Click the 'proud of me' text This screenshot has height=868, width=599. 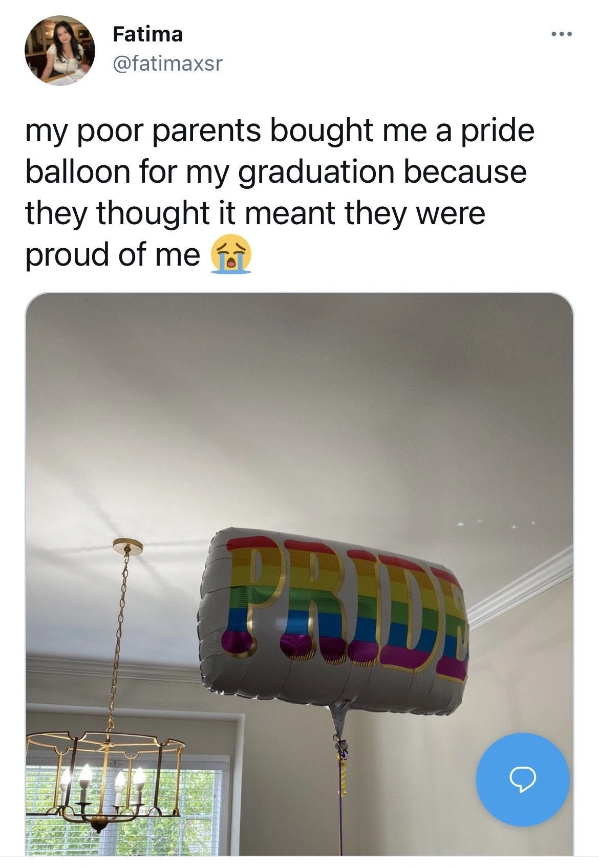tap(113, 255)
